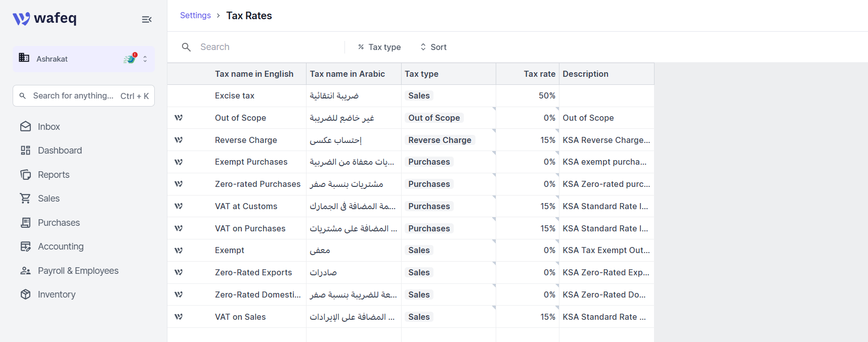Open Inventory from the sidebar

coord(48,295)
